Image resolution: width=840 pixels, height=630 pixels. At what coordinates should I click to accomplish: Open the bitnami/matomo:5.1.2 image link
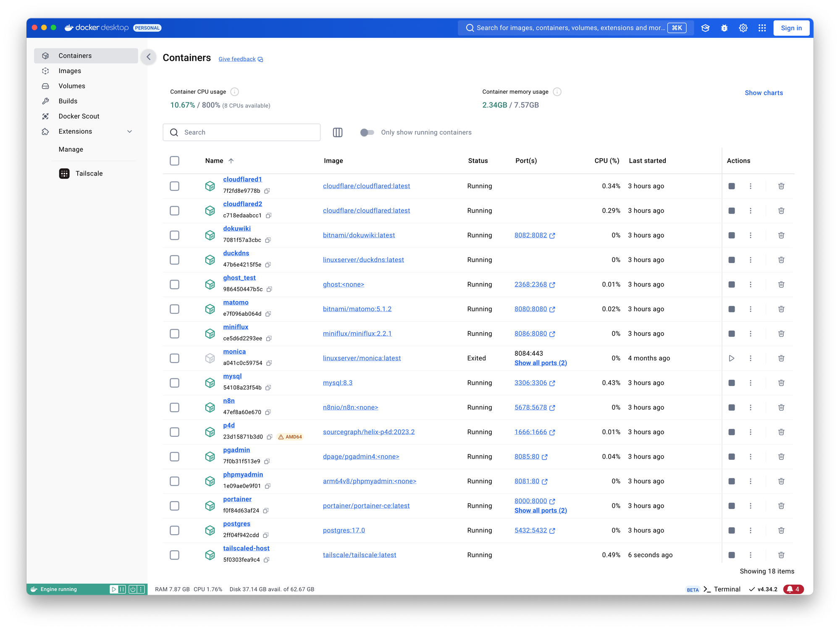coord(357,309)
